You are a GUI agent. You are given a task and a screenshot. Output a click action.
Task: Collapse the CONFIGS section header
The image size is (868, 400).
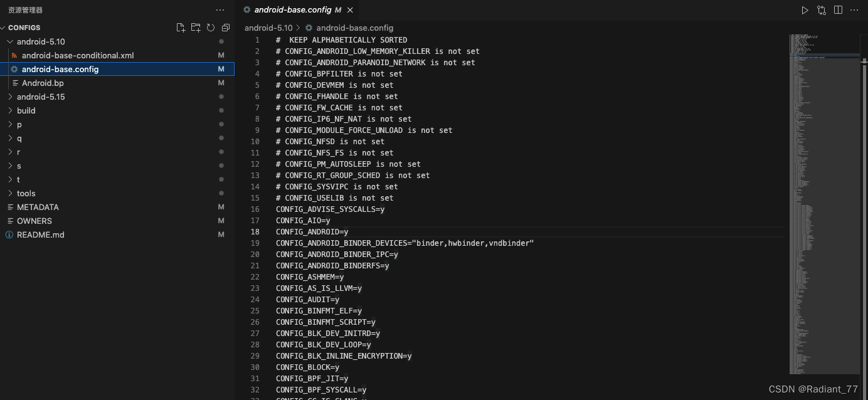click(23, 28)
